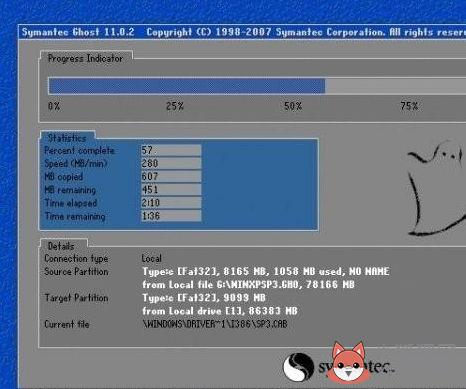
Task: Select the Statistics tab label
Action: pyautogui.click(x=67, y=138)
